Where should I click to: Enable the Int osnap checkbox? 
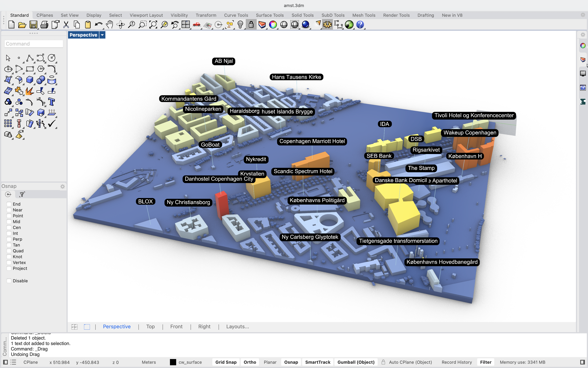9,233
